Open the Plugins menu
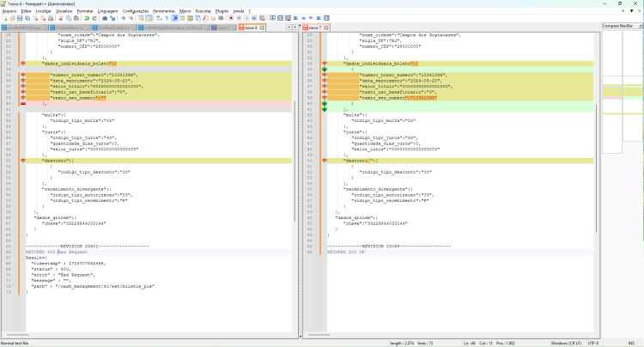 [222, 11]
